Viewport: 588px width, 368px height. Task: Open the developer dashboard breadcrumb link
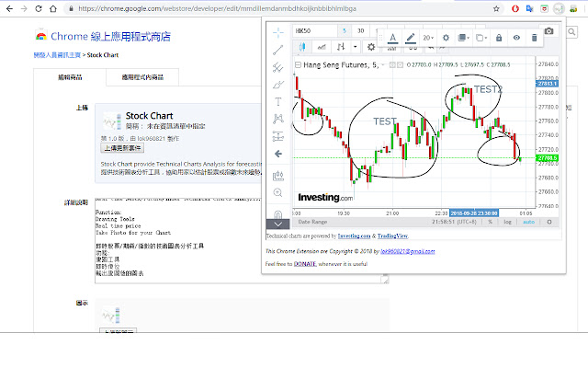pos(57,55)
